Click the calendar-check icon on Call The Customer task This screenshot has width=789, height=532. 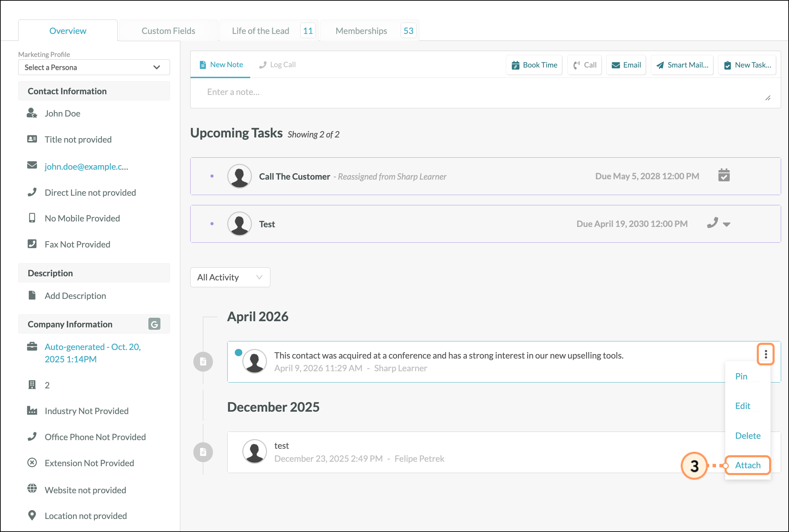pyautogui.click(x=724, y=175)
